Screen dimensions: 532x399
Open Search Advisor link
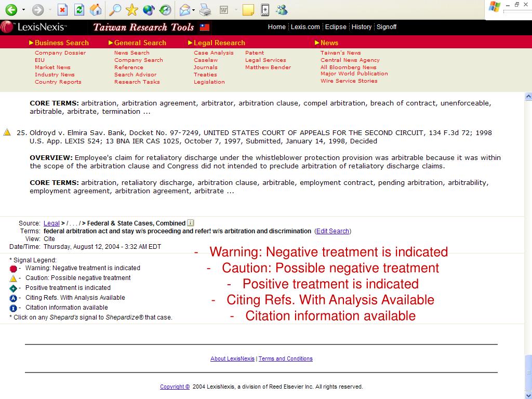[136, 75]
